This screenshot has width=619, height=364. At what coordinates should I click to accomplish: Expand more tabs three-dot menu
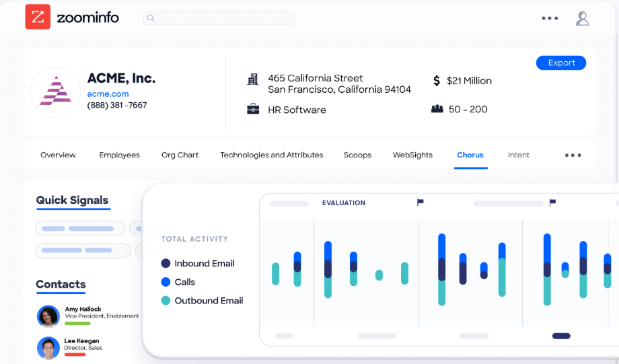[573, 155]
